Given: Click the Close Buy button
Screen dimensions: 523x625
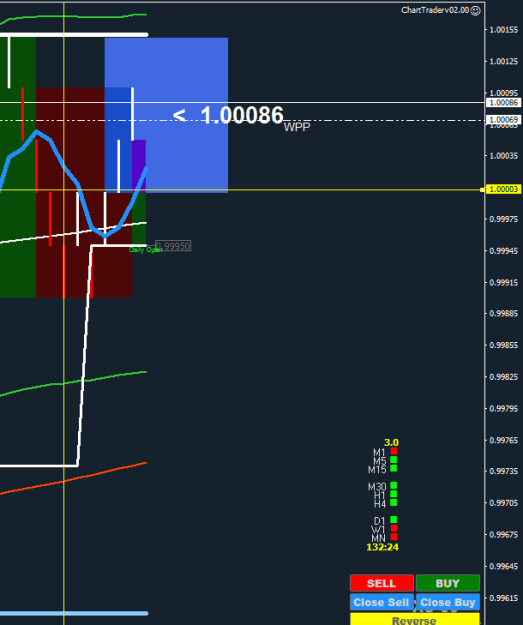Looking at the screenshot, I should pyautogui.click(x=447, y=602).
